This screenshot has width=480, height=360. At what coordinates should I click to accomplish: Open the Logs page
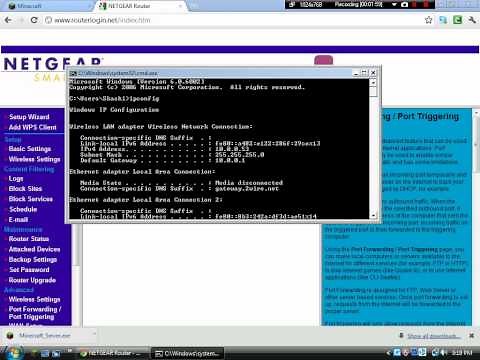[x=16, y=178]
